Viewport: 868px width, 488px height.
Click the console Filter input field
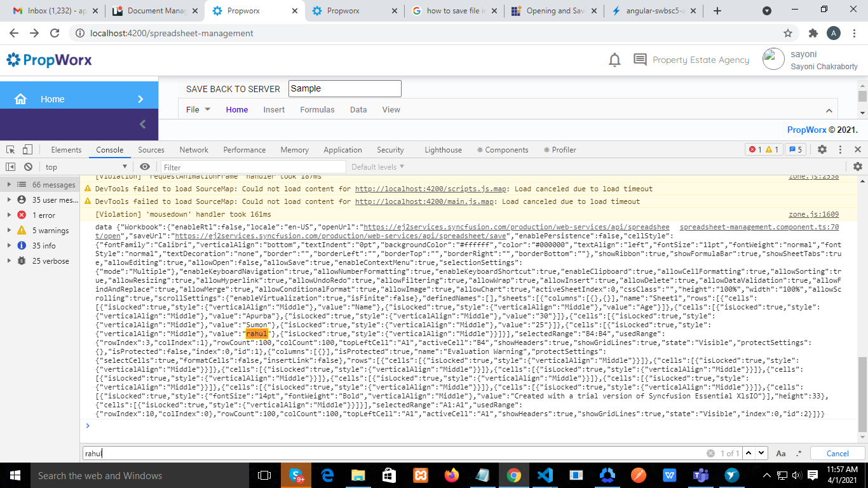click(x=251, y=167)
